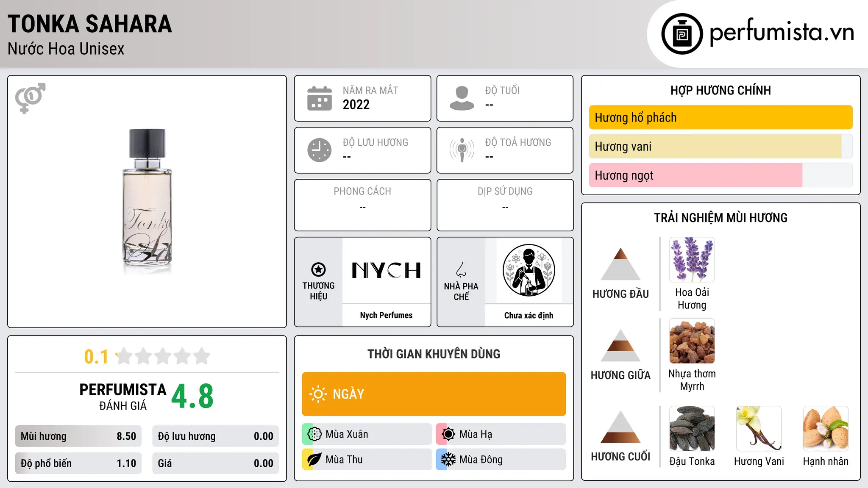
Task: Click the Thời gian khuyên dùng heading
Action: click(434, 354)
